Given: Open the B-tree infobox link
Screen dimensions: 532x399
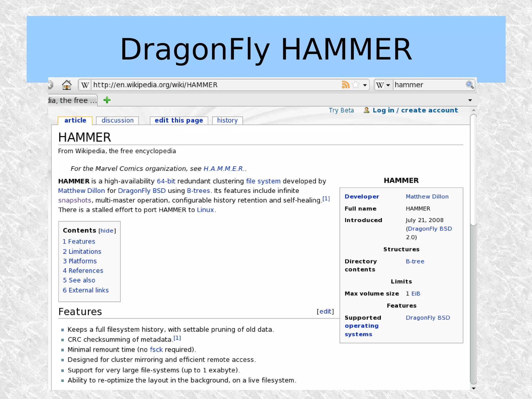Looking at the screenshot, I should [x=415, y=261].
